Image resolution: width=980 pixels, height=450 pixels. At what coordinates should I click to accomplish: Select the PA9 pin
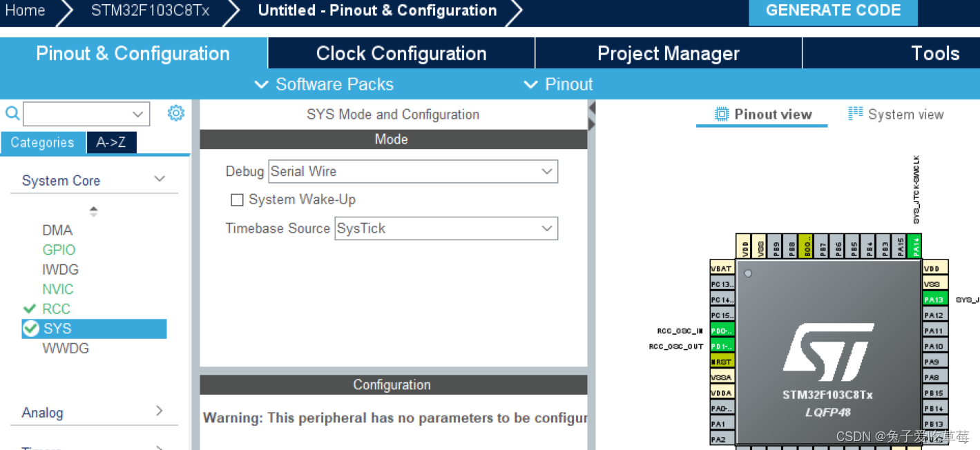(935, 362)
